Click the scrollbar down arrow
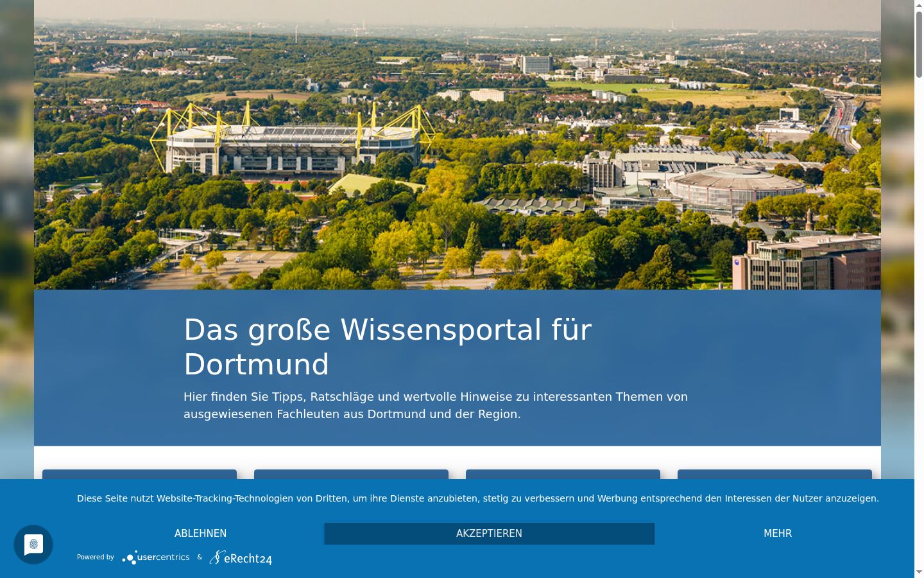This screenshot has height=578, width=924. point(919,572)
